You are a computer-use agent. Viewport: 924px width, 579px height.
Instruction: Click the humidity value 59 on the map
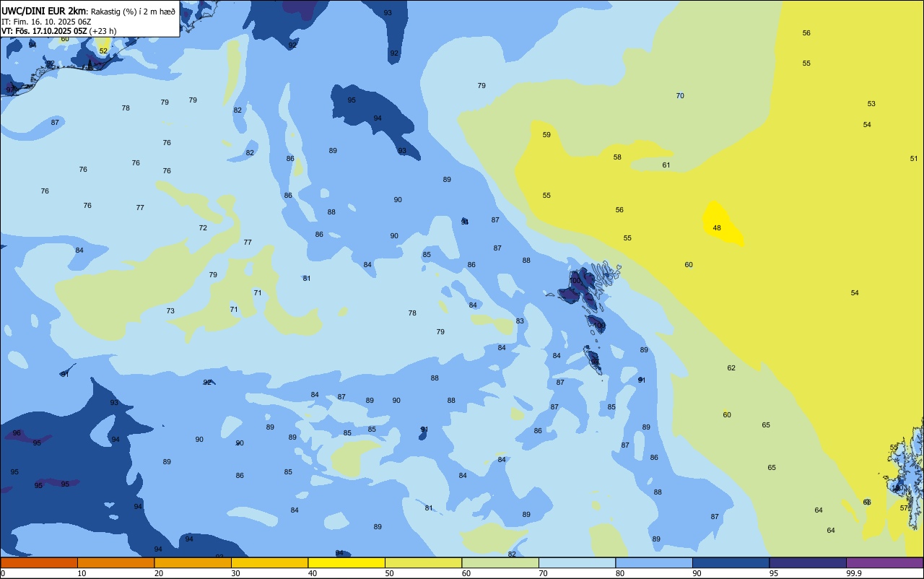(x=546, y=135)
